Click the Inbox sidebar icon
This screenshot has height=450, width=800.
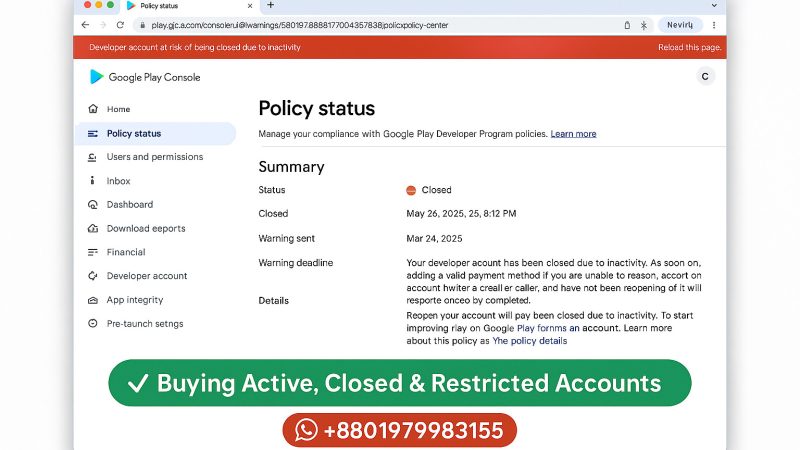pos(92,181)
